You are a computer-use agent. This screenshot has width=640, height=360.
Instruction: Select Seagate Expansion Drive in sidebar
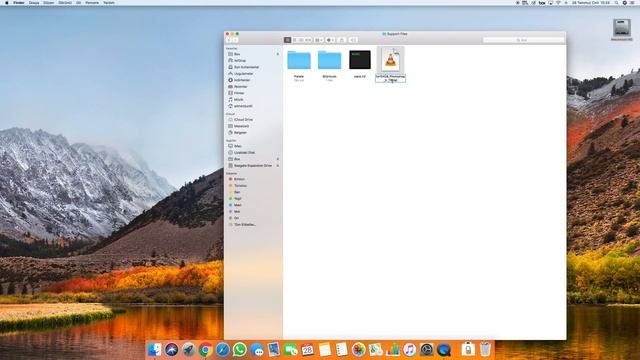click(x=253, y=166)
